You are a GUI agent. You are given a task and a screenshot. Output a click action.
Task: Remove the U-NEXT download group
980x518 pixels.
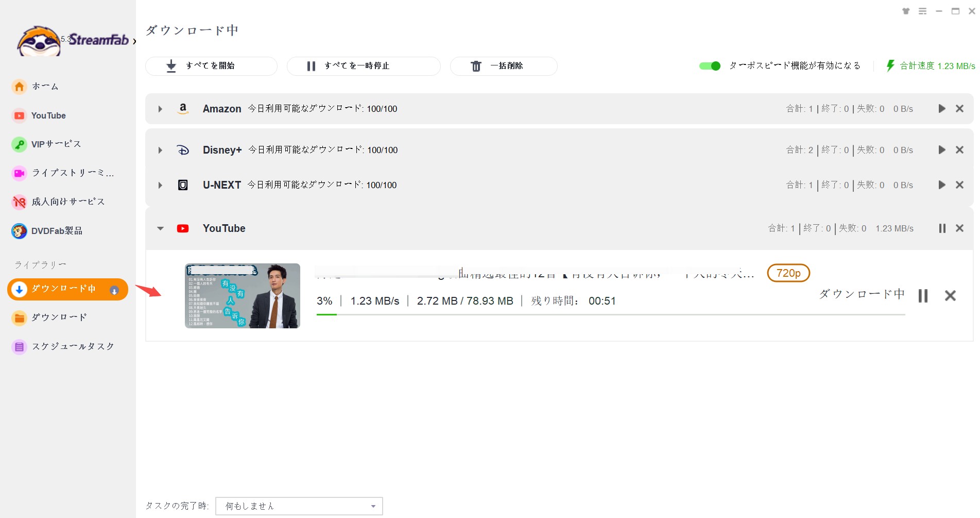pos(959,185)
